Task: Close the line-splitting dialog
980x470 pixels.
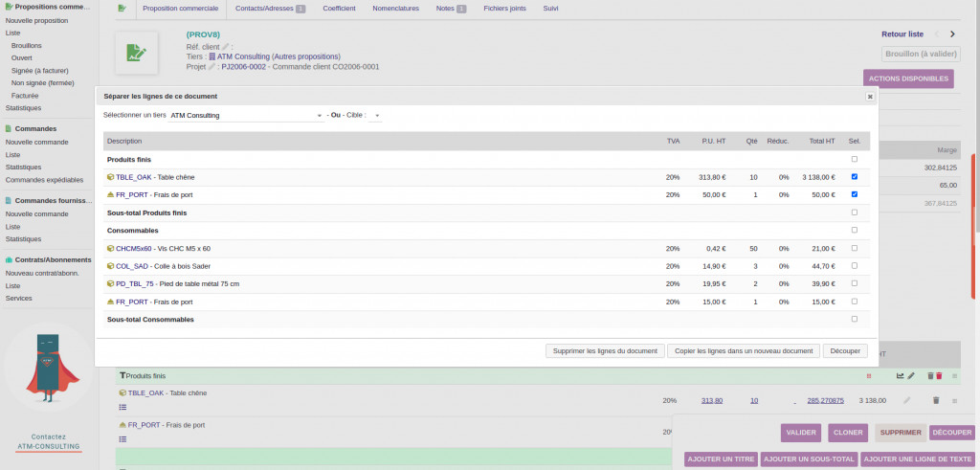Action: [x=870, y=97]
